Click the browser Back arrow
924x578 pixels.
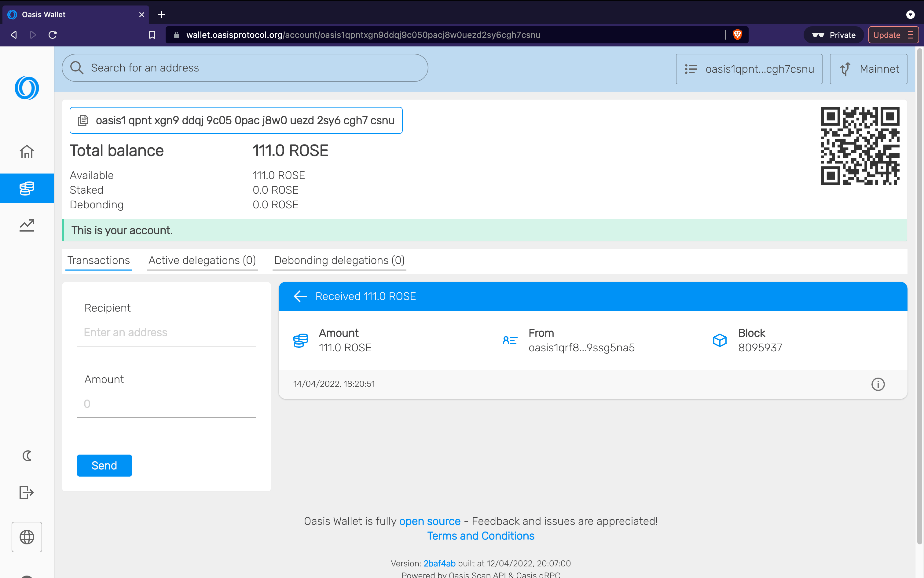point(14,35)
